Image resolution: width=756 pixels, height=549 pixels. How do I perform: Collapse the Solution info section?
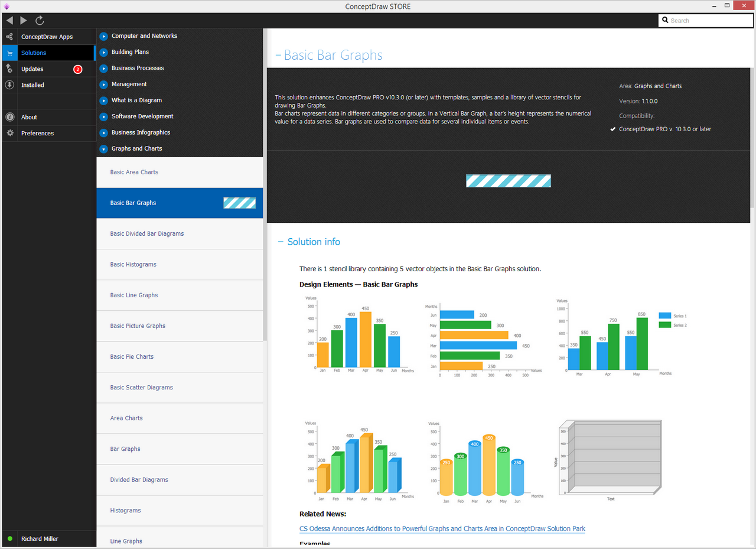(x=281, y=242)
